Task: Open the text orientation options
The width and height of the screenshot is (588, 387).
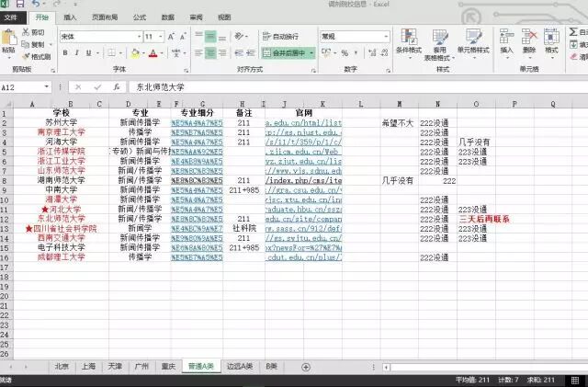Action: point(241,37)
